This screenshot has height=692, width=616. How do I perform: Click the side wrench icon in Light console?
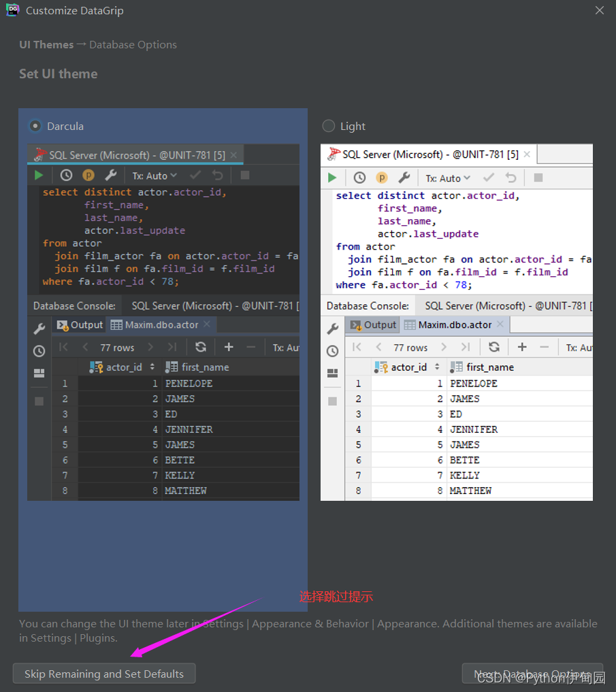[333, 329]
